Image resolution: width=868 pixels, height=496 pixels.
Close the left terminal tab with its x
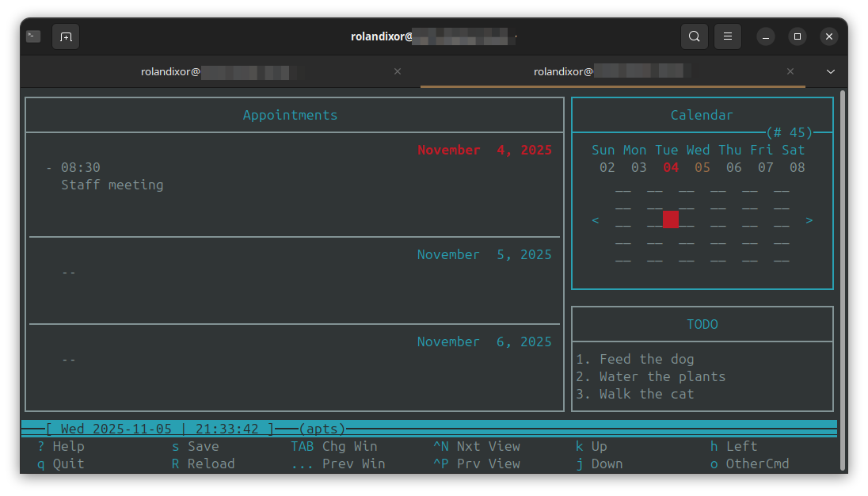[x=398, y=71]
